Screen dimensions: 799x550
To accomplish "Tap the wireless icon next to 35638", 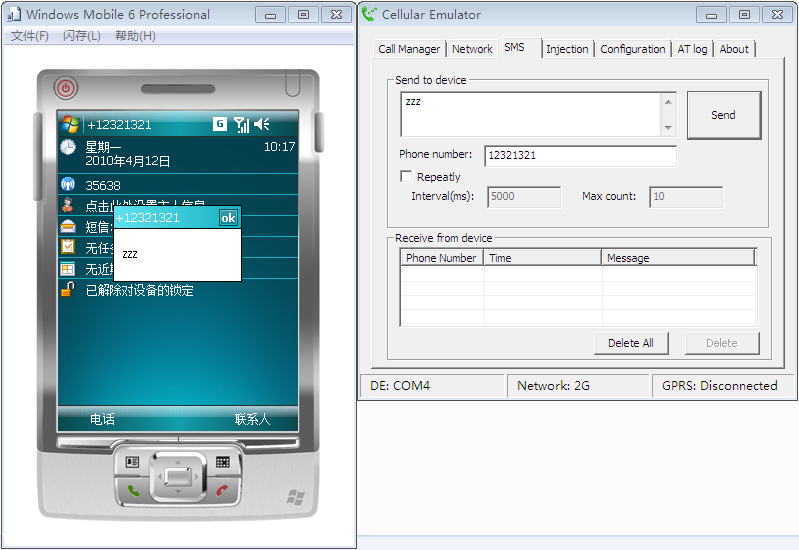I will coord(68,184).
